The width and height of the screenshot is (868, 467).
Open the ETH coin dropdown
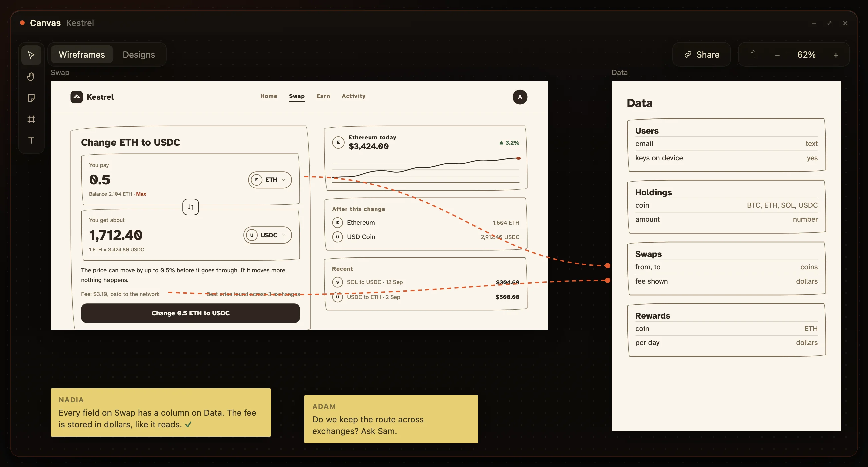click(270, 180)
